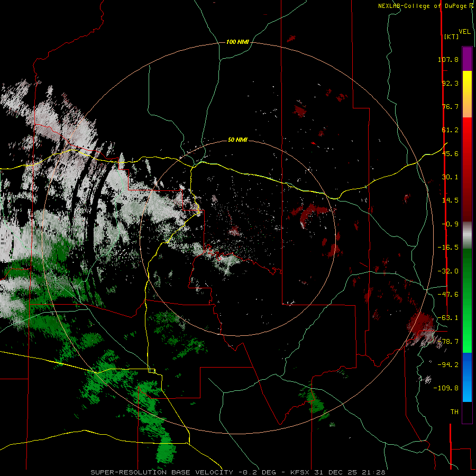Select the 92.3 value on velocity scale
The image size is (476, 476).
(450, 83)
